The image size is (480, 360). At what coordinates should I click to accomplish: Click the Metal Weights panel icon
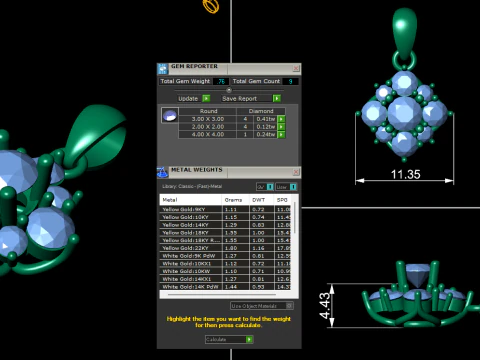point(162,172)
